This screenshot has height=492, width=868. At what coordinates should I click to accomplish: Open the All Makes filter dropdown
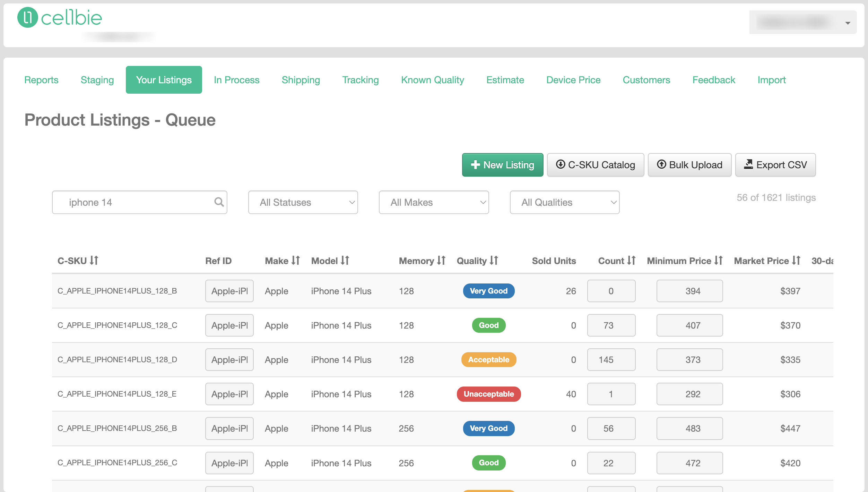click(x=434, y=202)
